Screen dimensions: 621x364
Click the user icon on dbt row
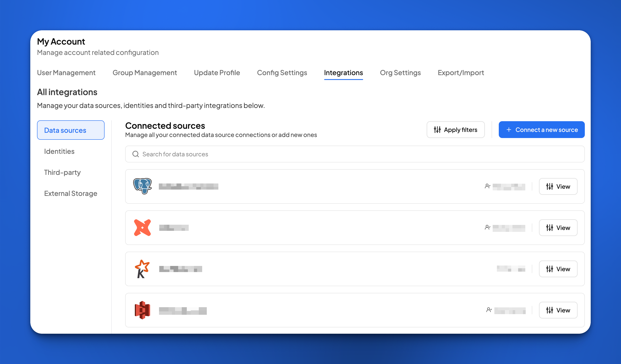[487, 227]
